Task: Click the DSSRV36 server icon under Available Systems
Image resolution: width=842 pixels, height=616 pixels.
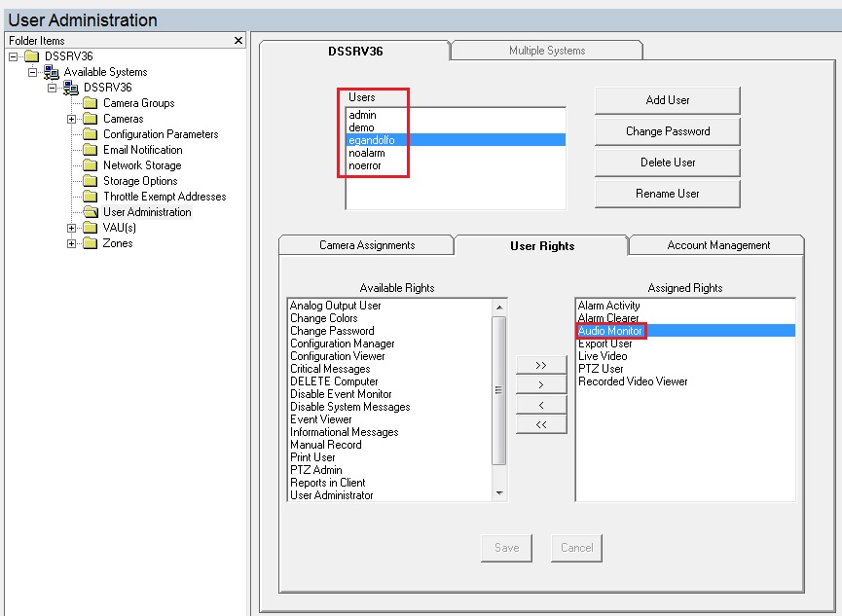Action: click(71, 87)
